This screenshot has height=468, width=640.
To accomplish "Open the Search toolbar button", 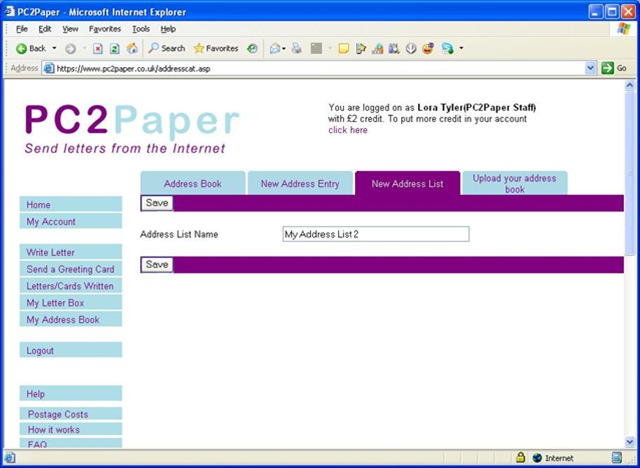I will pyautogui.click(x=167, y=49).
